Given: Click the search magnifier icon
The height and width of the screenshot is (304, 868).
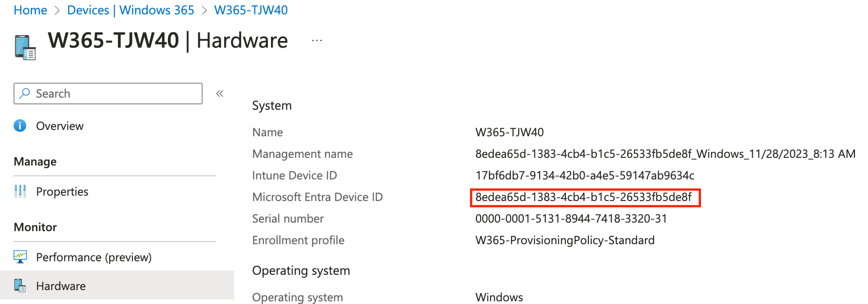Looking at the screenshot, I should (25, 93).
